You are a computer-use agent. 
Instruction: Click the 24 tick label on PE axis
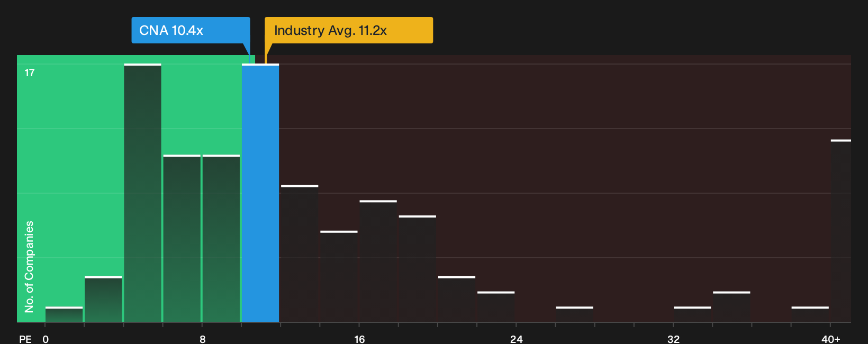[517, 339]
